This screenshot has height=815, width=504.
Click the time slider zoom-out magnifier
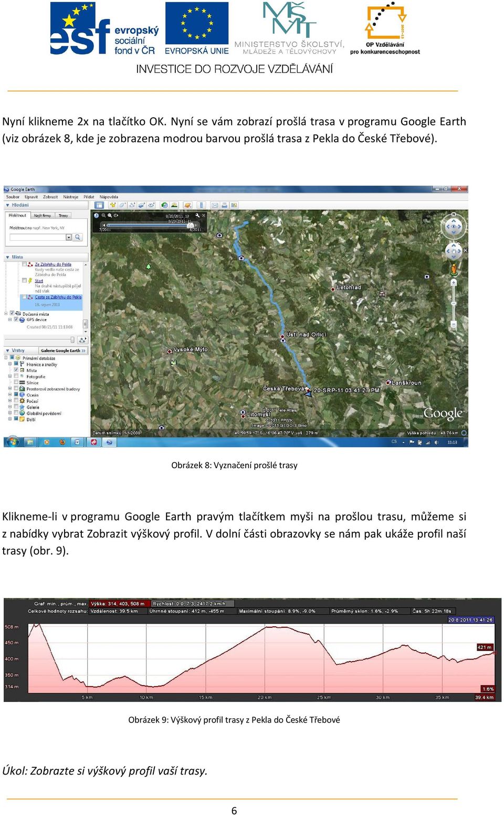pyautogui.click(x=103, y=215)
